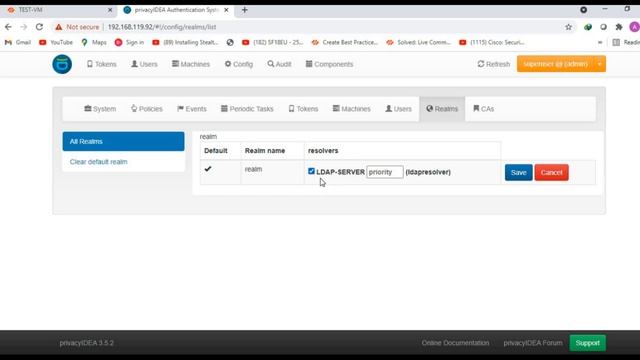Click the orange admin user button

point(555,64)
